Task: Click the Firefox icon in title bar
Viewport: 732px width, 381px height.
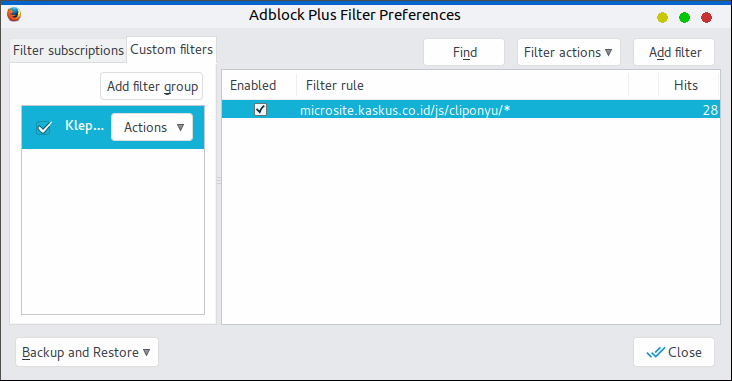Action: [14, 14]
